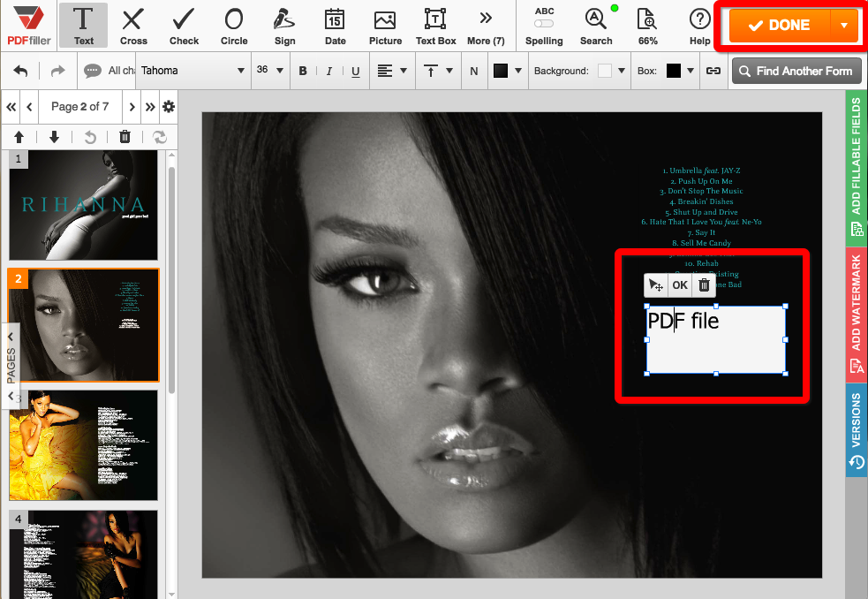Open the font size 36 dropdown
This screenshot has width=868, height=599.
point(269,72)
